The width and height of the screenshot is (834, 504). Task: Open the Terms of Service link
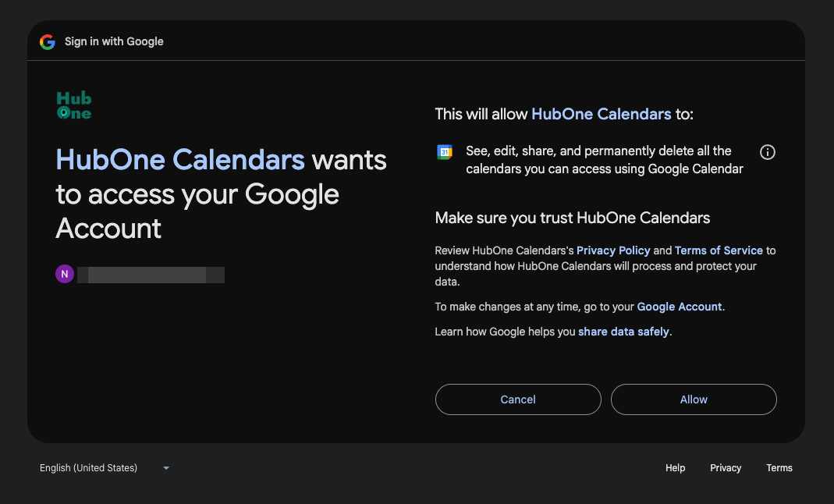719,250
